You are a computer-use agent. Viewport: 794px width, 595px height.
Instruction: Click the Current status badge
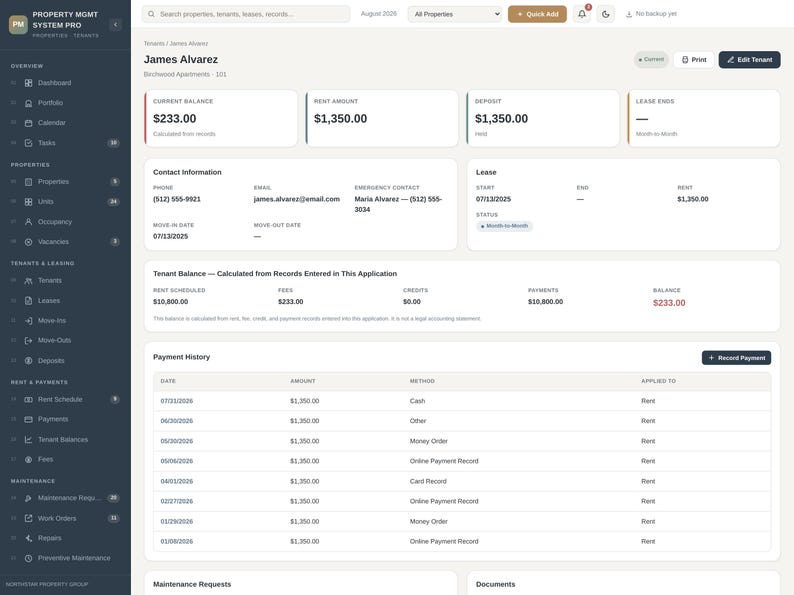pos(651,60)
